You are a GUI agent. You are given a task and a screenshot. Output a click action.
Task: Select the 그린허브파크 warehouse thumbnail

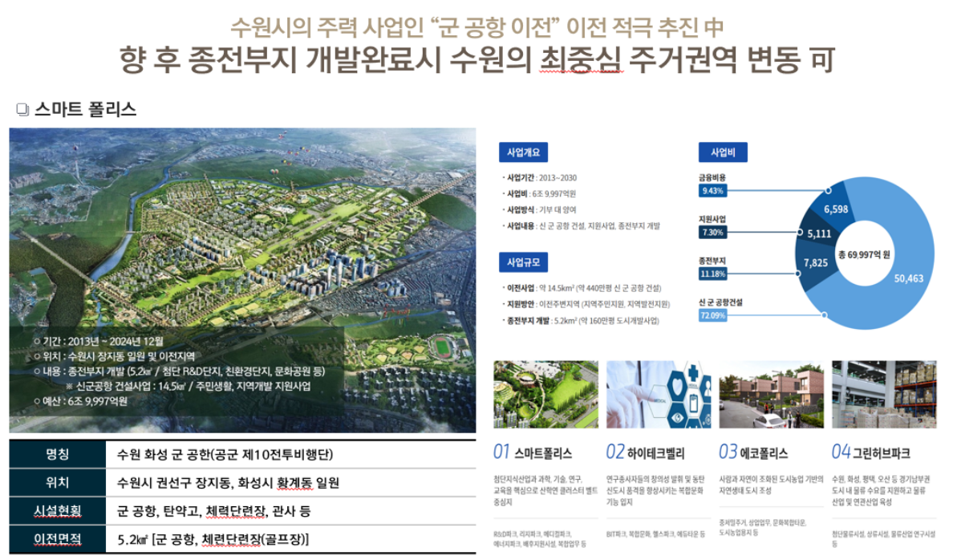tap(884, 394)
